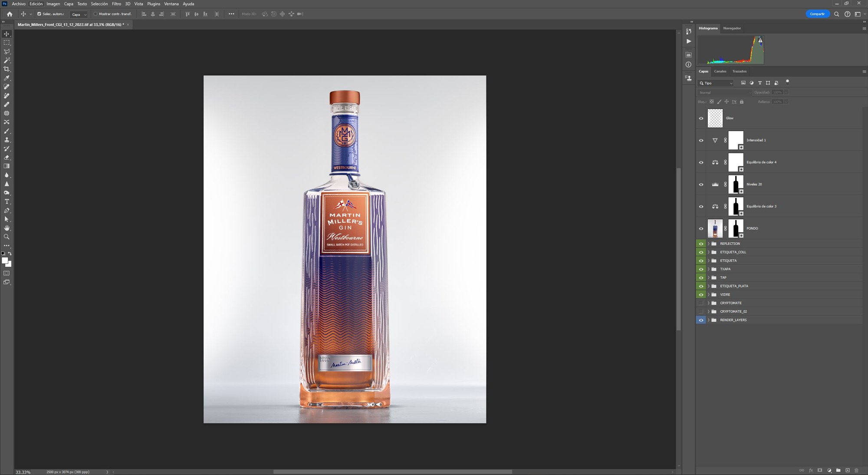Select the ETIQUETA_PLATA group row
This screenshot has width=868, height=475.
(779, 286)
